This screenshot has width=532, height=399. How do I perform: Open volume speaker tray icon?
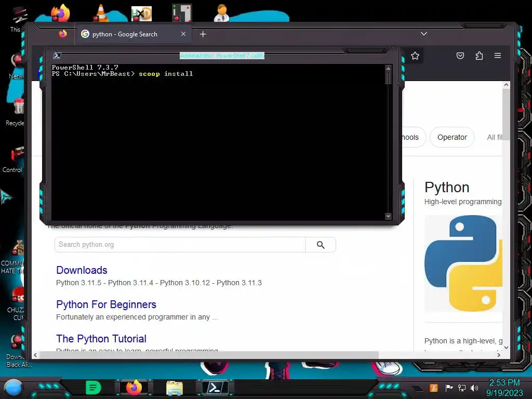pos(474,388)
